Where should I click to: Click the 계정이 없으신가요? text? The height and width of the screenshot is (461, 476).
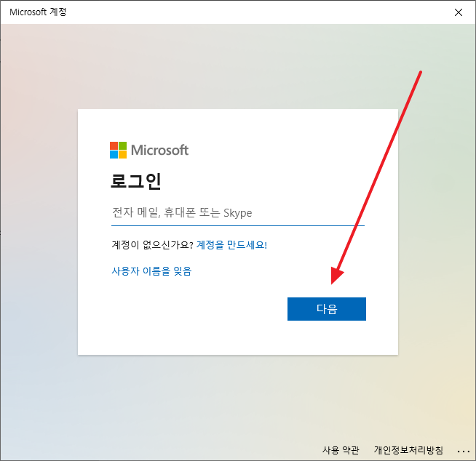pos(152,244)
